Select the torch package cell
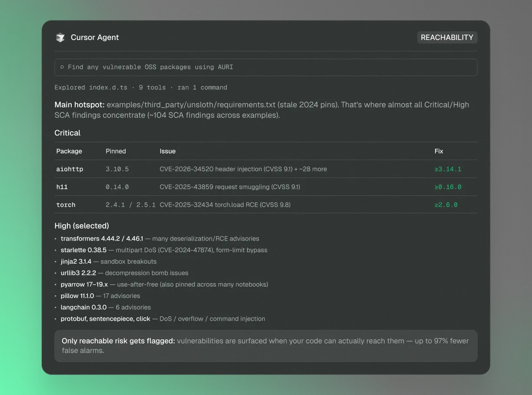This screenshot has width=532, height=395. pyautogui.click(x=66, y=205)
